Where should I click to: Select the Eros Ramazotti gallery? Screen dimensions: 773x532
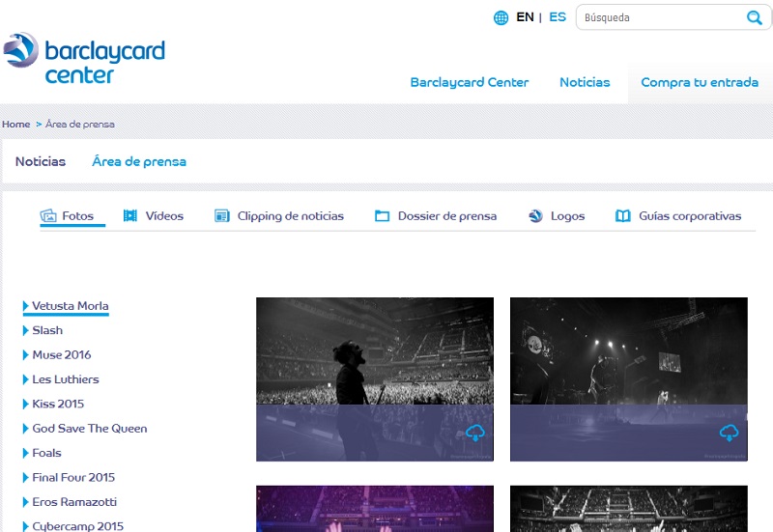coord(74,502)
